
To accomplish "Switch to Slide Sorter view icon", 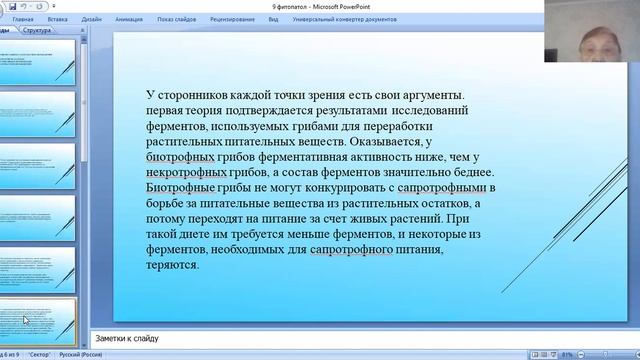I will (x=544, y=355).
